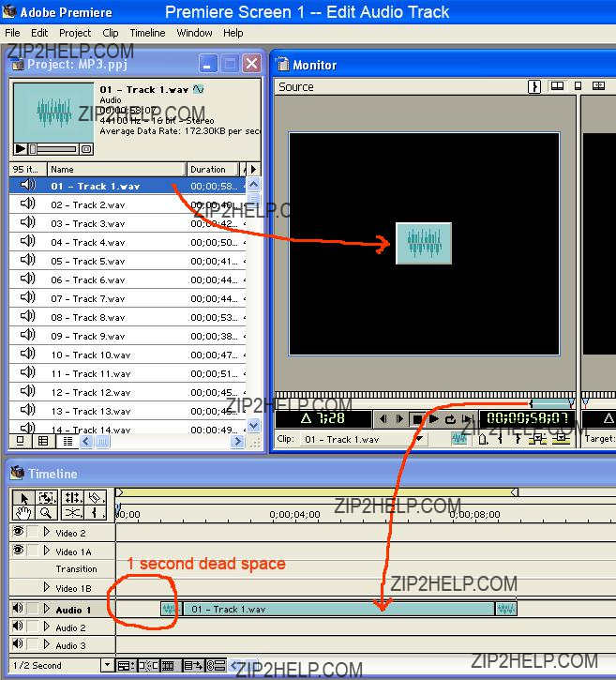Select the Range Select tool

(46, 497)
